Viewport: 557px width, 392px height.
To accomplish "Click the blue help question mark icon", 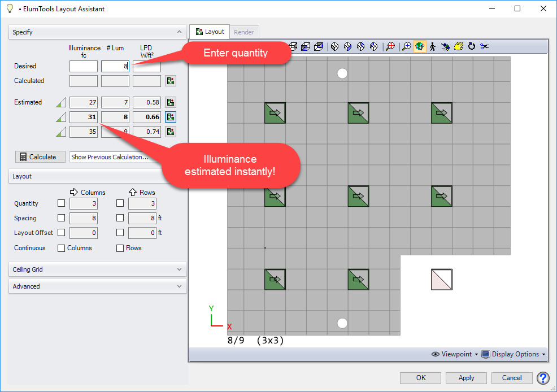I will tap(543, 378).
